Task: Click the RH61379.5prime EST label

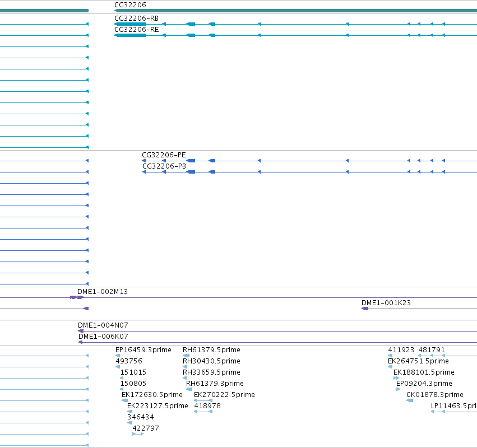Action: click(211, 350)
